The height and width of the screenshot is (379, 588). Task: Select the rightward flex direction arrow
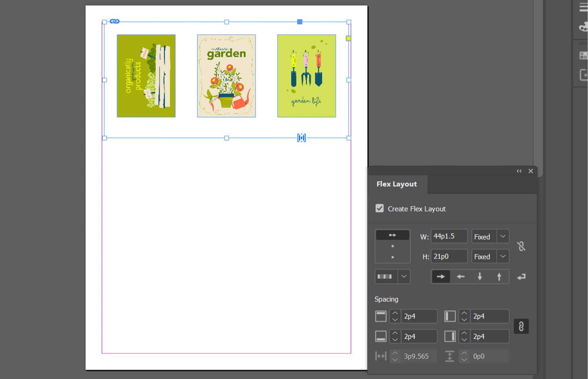tap(440, 276)
